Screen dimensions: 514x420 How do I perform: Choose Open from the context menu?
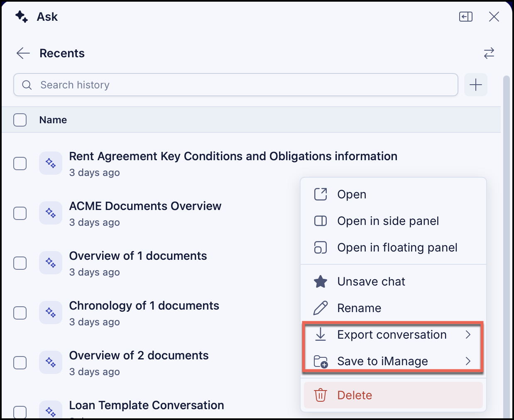pyautogui.click(x=393, y=194)
